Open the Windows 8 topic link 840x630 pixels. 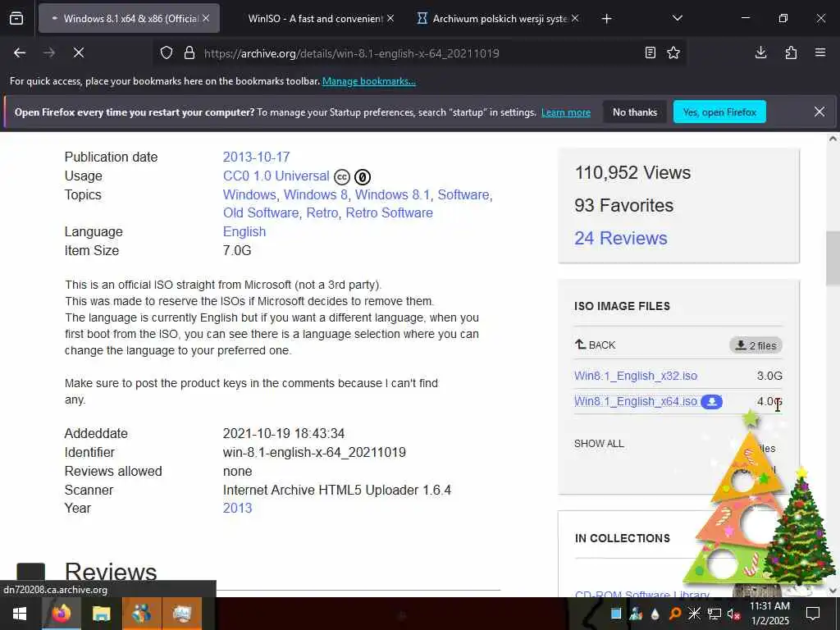[316, 194]
